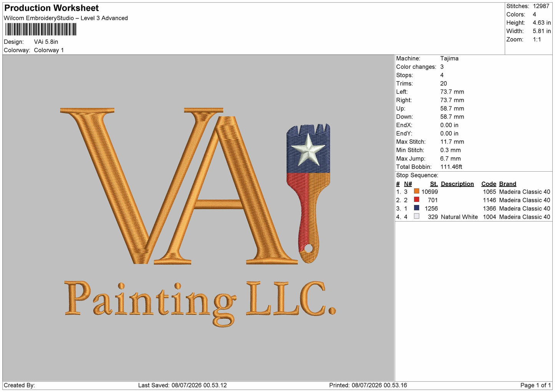The image size is (555, 392).
Task: Click stitch count 1256 in stop sequence
Action: pyautogui.click(x=431, y=208)
